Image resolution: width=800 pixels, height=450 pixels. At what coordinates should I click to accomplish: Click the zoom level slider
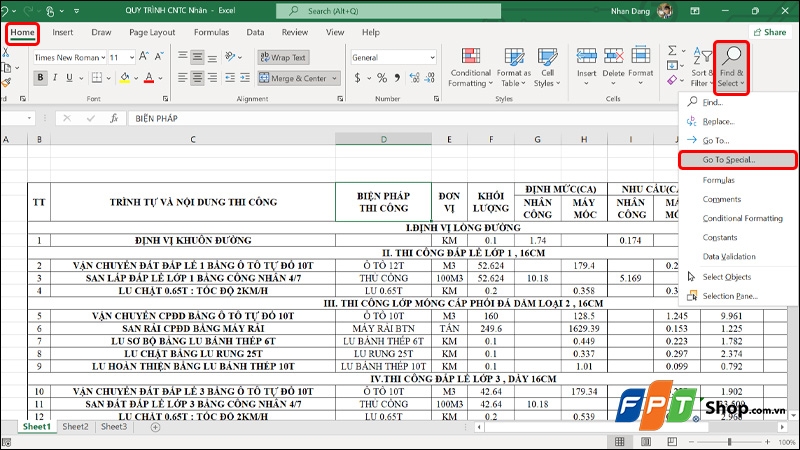(x=730, y=442)
